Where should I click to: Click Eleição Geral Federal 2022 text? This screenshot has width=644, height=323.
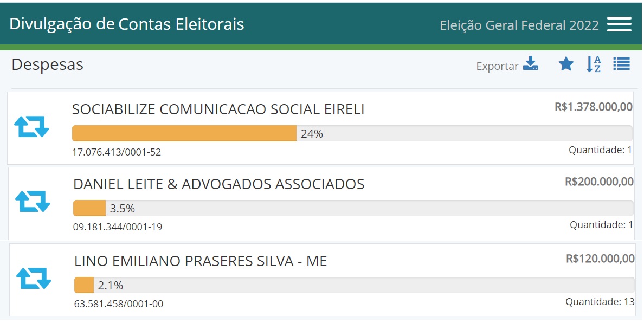tap(519, 25)
